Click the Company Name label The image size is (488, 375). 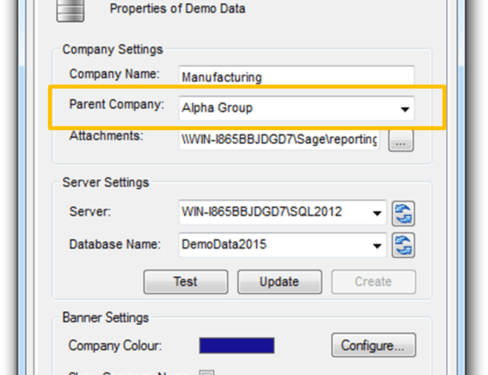(x=114, y=74)
